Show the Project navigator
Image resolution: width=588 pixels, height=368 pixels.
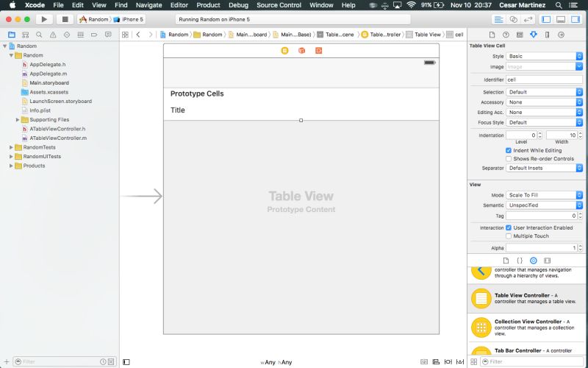point(12,35)
